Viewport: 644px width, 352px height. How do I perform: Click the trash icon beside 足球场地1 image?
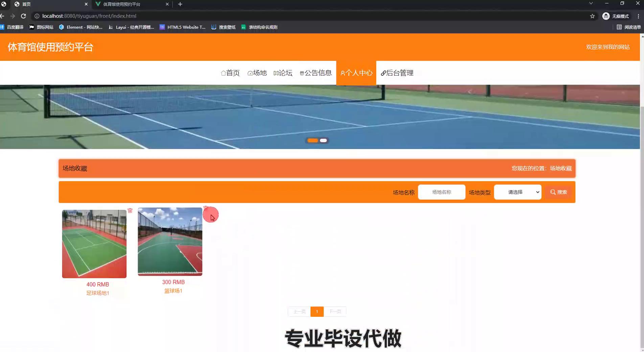click(130, 211)
